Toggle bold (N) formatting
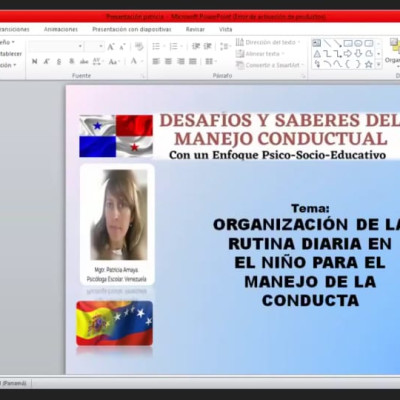 tap(34, 61)
